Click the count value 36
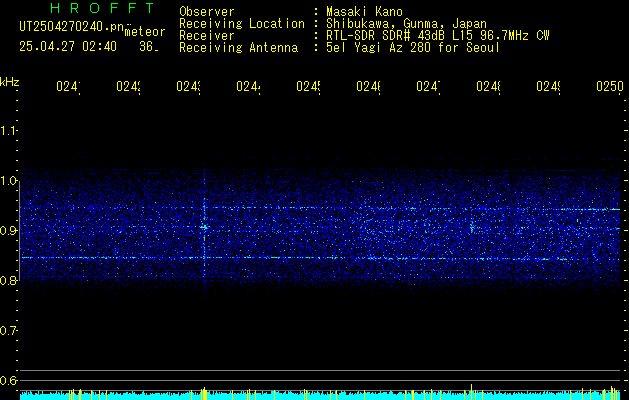 pos(148,47)
